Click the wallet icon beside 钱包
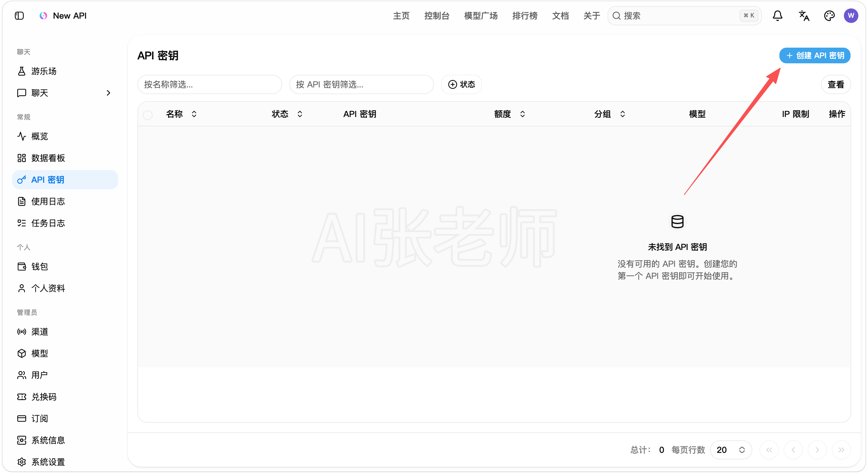The height and width of the screenshot is (474, 868). click(x=22, y=266)
